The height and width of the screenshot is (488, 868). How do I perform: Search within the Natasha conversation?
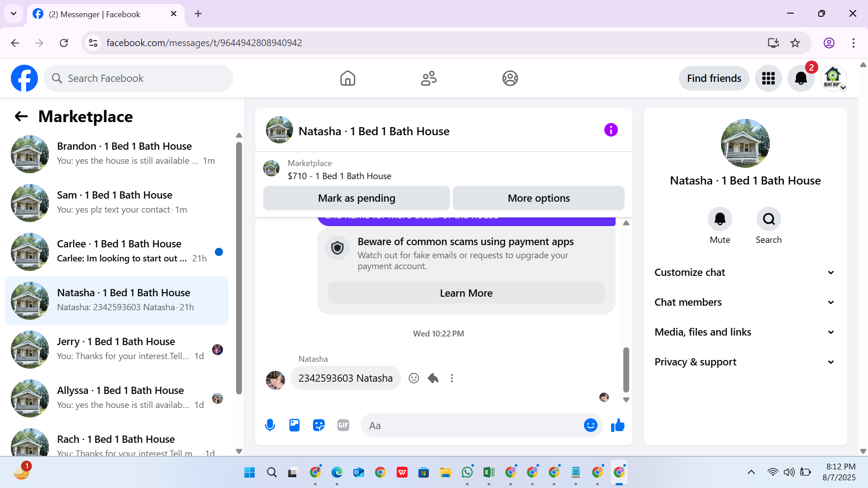(768, 219)
